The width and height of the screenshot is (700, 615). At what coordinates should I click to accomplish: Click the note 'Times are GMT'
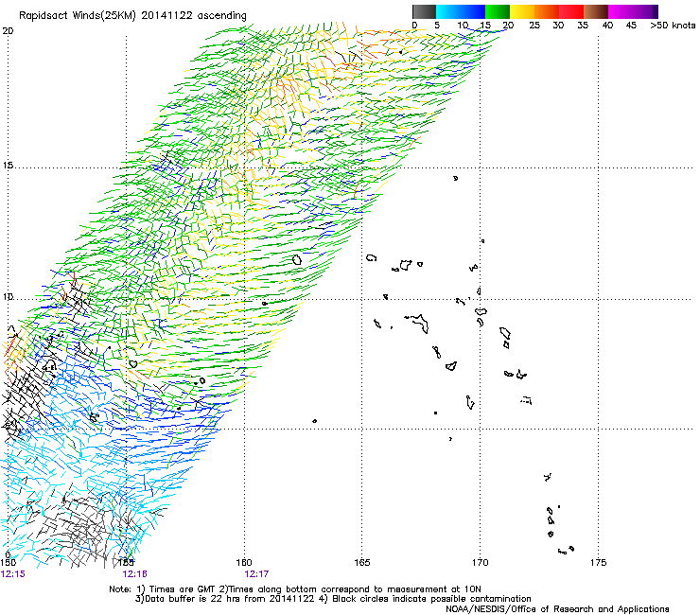pos(182,589)
